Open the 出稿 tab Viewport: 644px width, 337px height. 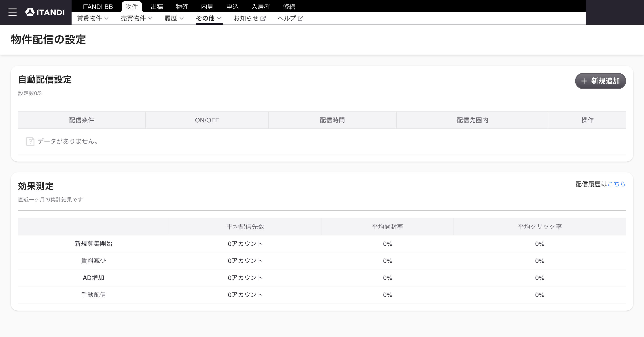click(x=157, y=6)
